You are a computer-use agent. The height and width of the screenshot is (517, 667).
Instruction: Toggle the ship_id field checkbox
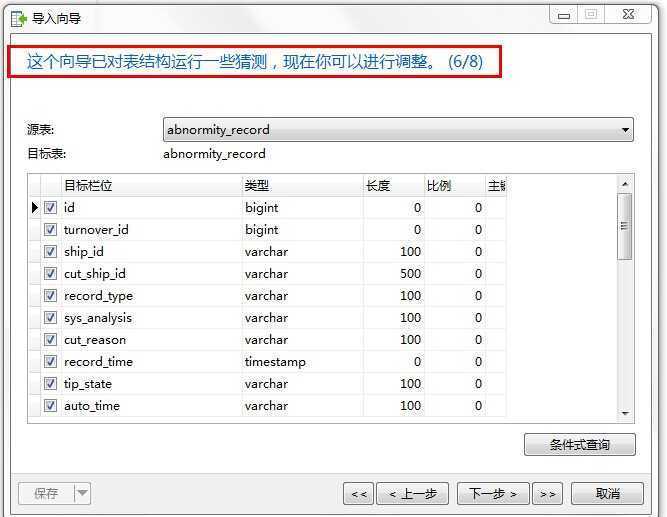pos(50,251)
